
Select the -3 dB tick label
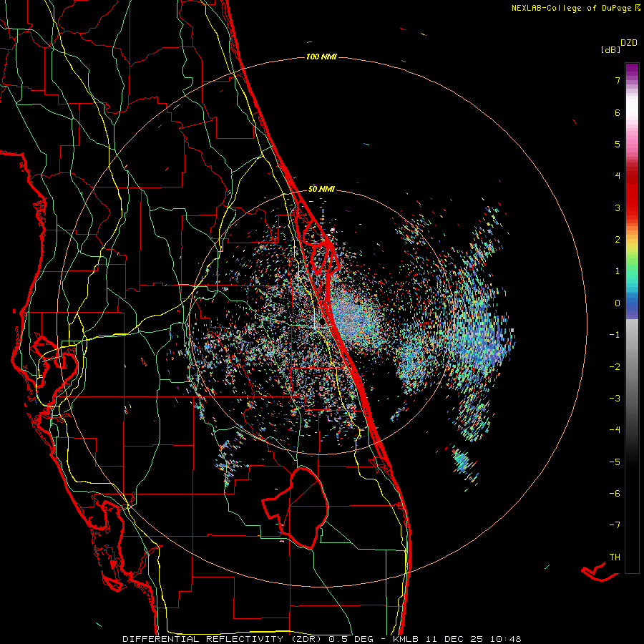[x=615, y=398]
